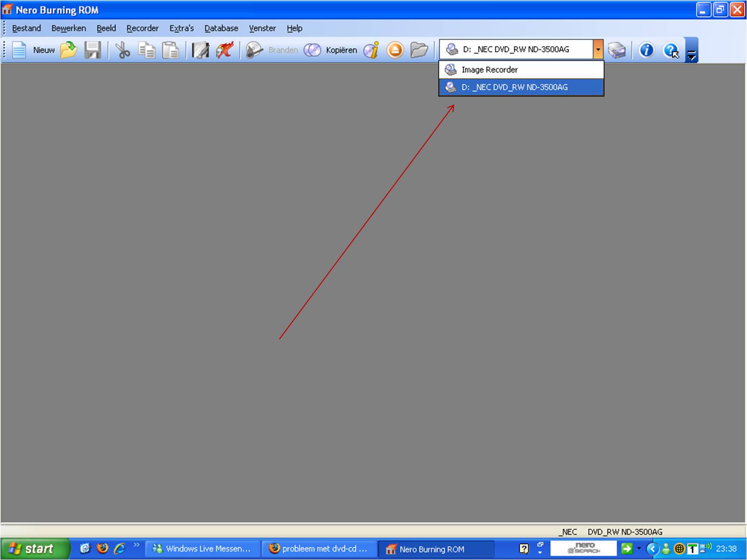Launch Firefox from quick launch
This screenshot has width=747, height=560.
pos(103,548)
